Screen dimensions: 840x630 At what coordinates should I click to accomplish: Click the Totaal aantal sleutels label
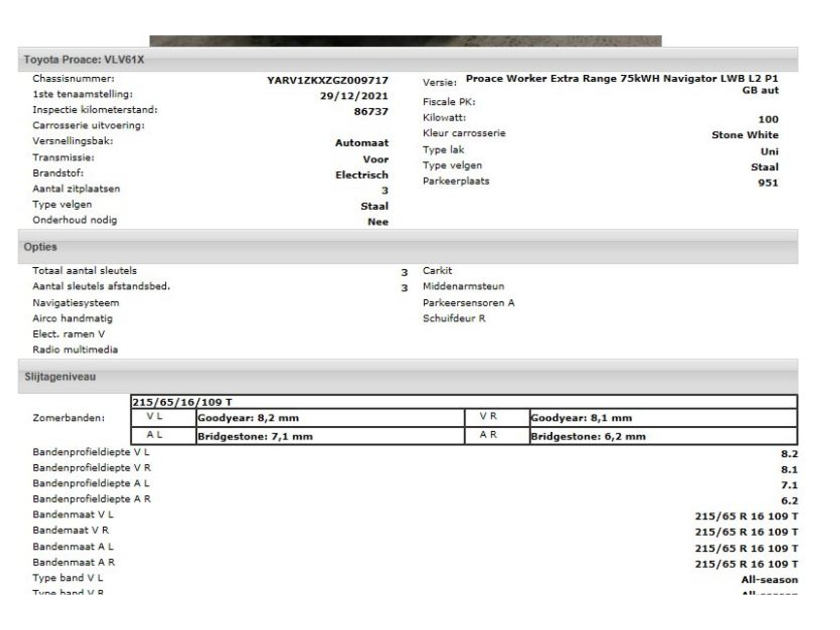click(84, 271)
